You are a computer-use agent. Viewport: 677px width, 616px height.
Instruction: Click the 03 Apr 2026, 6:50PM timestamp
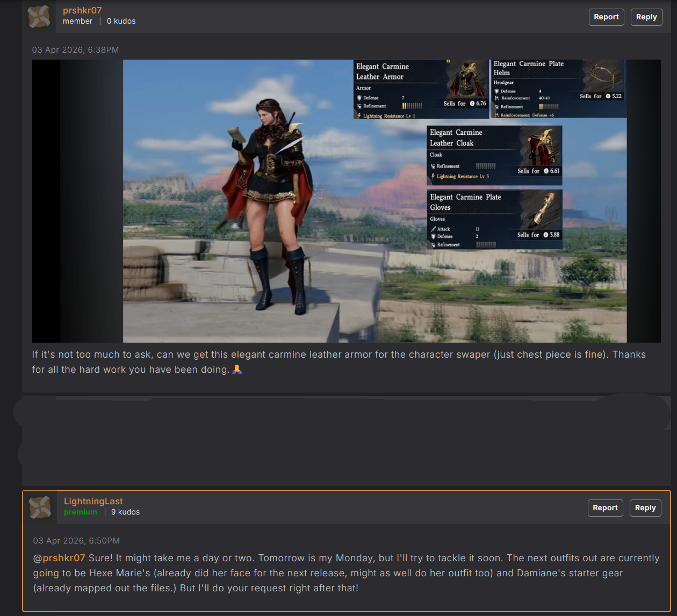click(76, 540)
